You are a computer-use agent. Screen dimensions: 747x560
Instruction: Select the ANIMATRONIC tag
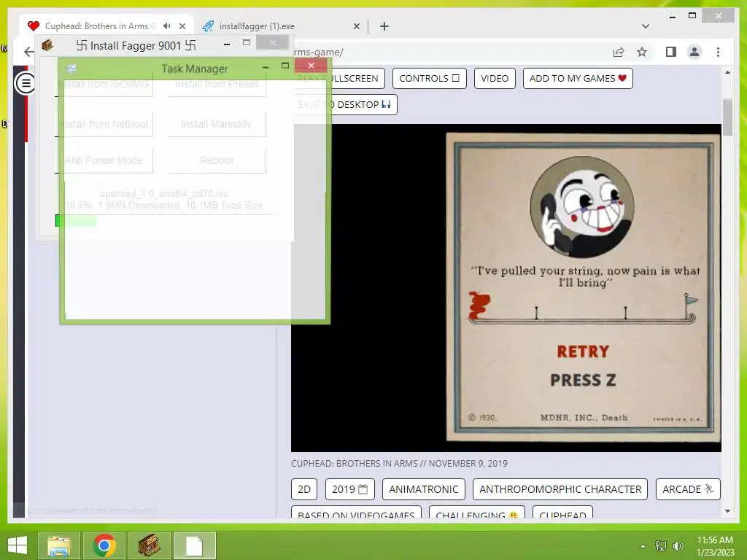[424, 489]
